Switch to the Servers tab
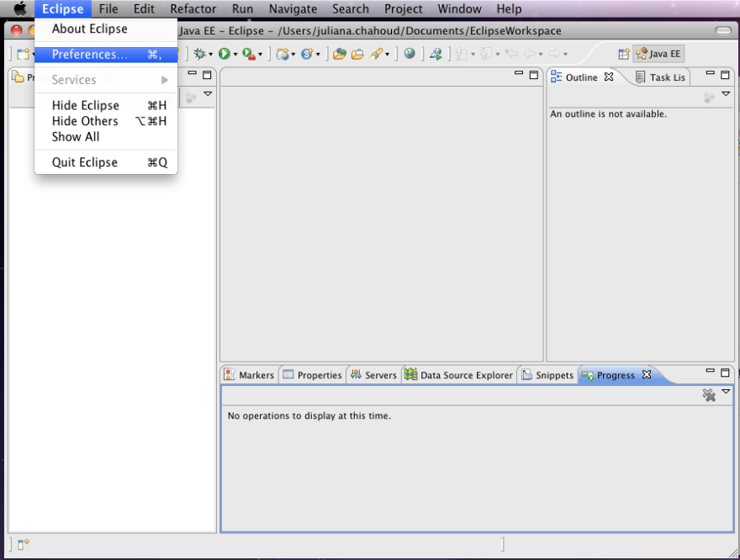 (x=373, y=375)
